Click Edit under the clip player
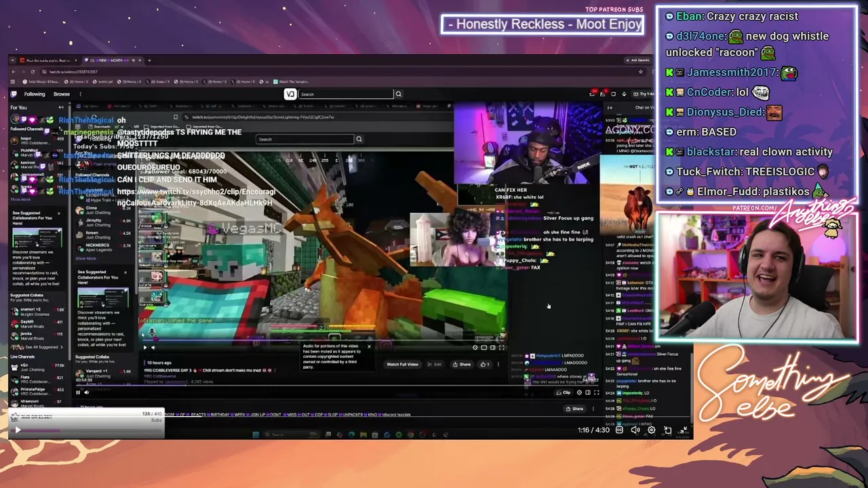Viewport: 868px width, 488px height. click(435, 365)
